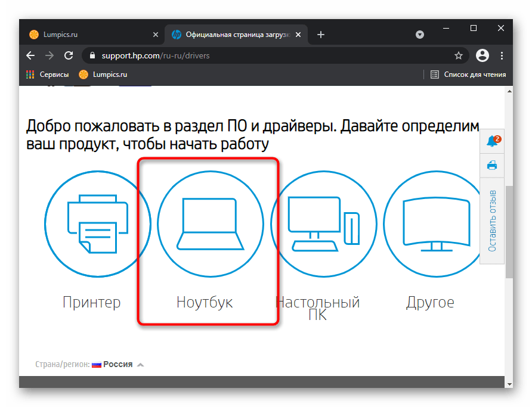View site info via the padlock icon
This screenshot has width=532, height=407.
[92, 55]
